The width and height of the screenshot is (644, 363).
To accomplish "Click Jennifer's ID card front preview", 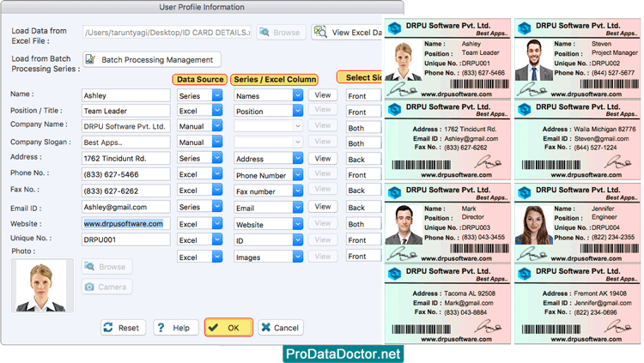I will [x=577, y=222].
